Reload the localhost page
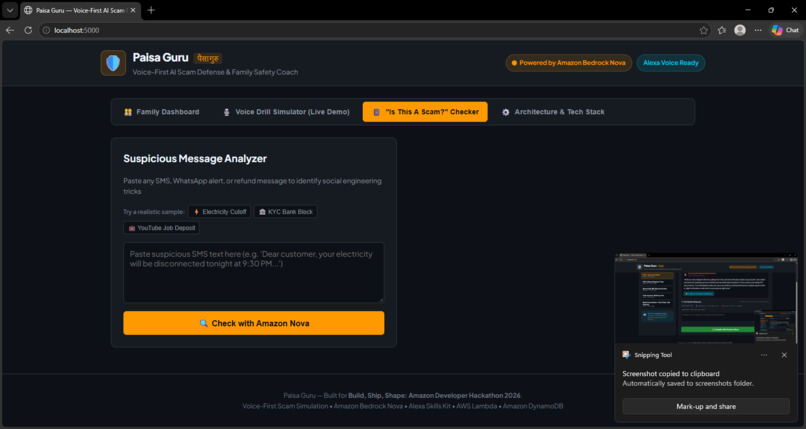This screenshot has width=806, height=429. coord(28,30)
